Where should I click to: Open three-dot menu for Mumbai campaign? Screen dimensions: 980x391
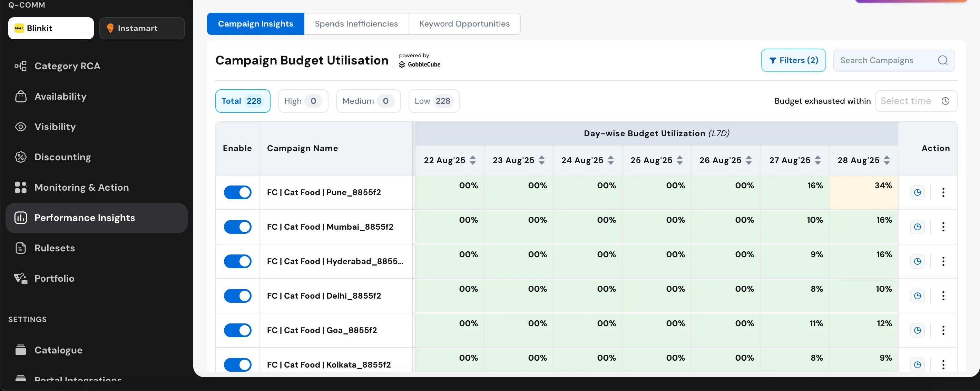pyautogui.click(x=943, y=227)
